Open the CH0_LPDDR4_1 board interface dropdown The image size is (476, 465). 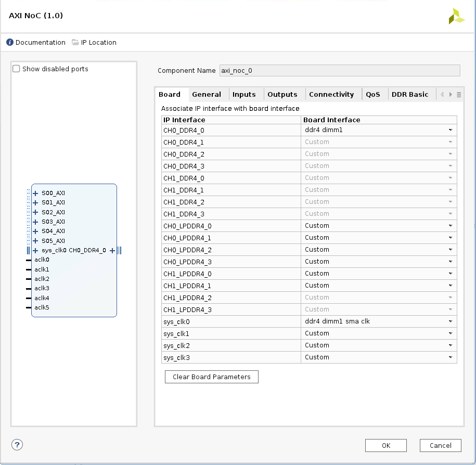(379, 238)
